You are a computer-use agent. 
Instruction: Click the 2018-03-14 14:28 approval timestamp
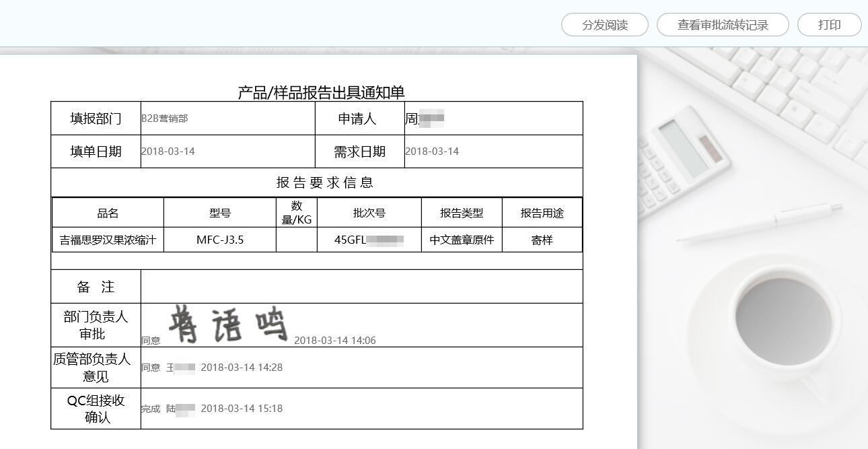point(242,368)
